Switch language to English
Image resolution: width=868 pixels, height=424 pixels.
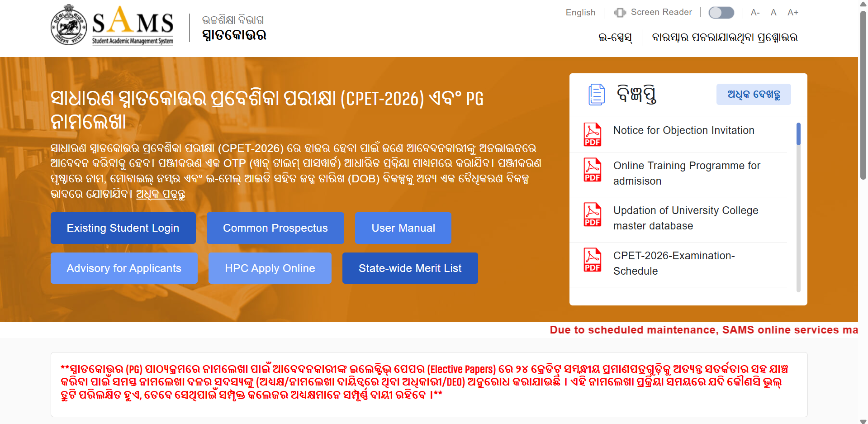[x=580, y=13]
